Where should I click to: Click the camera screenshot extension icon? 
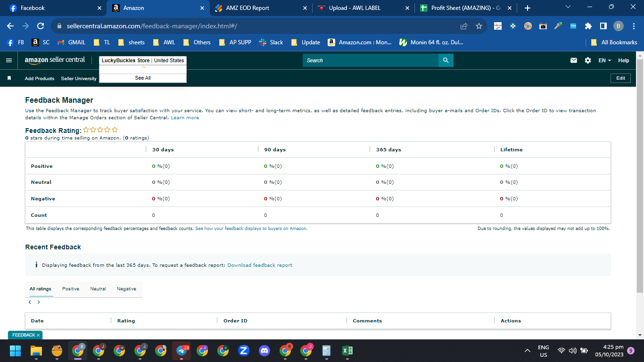tap(543, 26)
